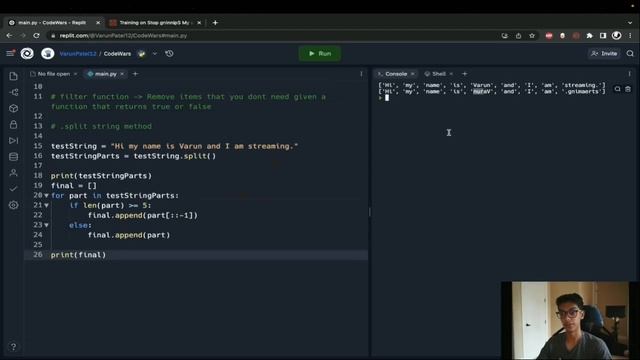Image resolution: width=640 pixels, height=360 pixels.
Task: Open the search magnifier in top bar
Action: pyautogui.click(x=630, y=53)
